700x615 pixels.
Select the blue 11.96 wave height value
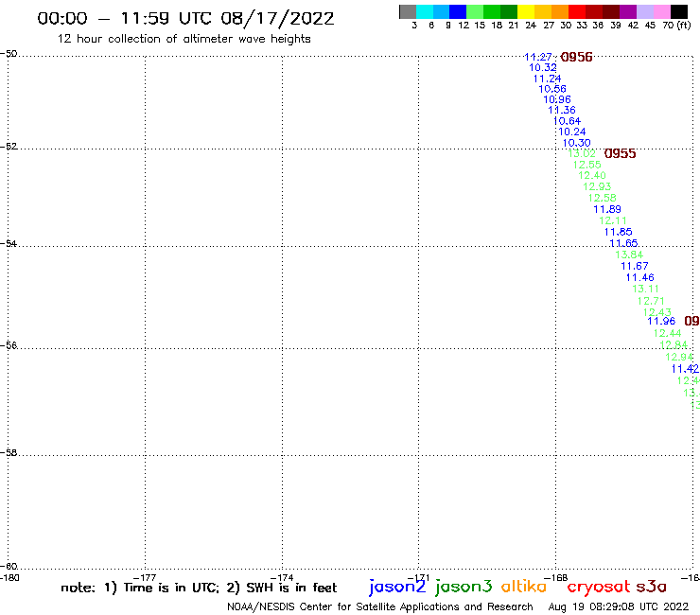click(661, 321)
